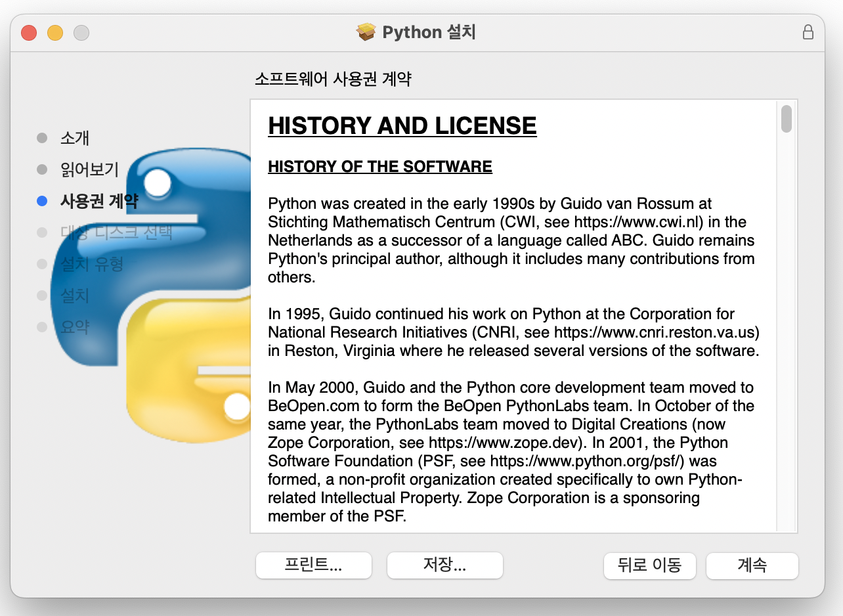
Task: Select the 읽어보기 step in sidebar
Action: 89,169
